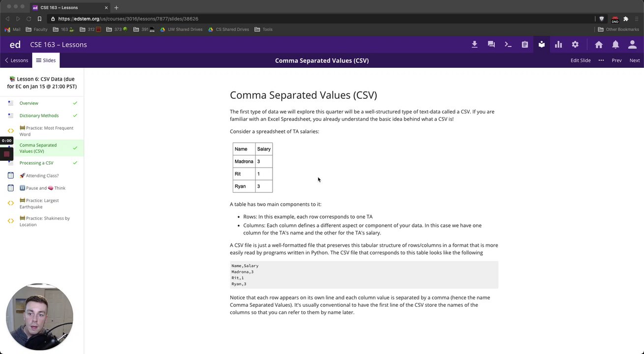Open Processing a CSV slide
The image size is (644, 354).
coord(36,163)
